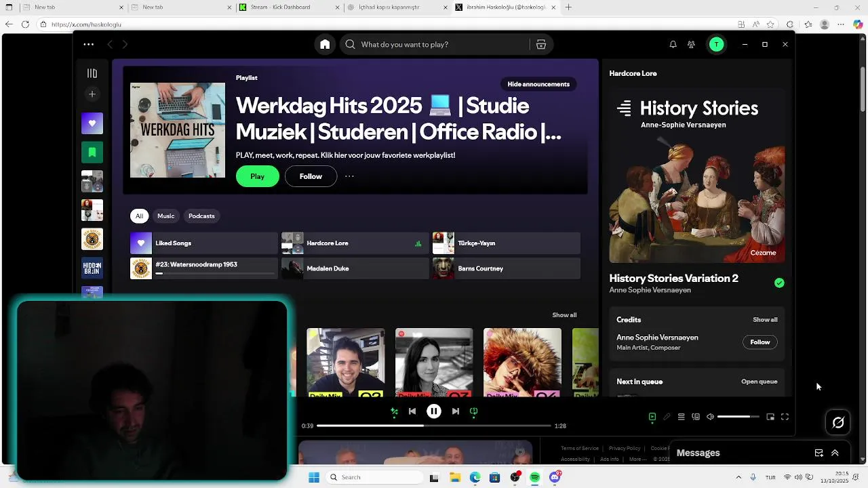868x488 pixels.
Task: Open Microsoft Edge on taskbar
Action: [475, 477]
